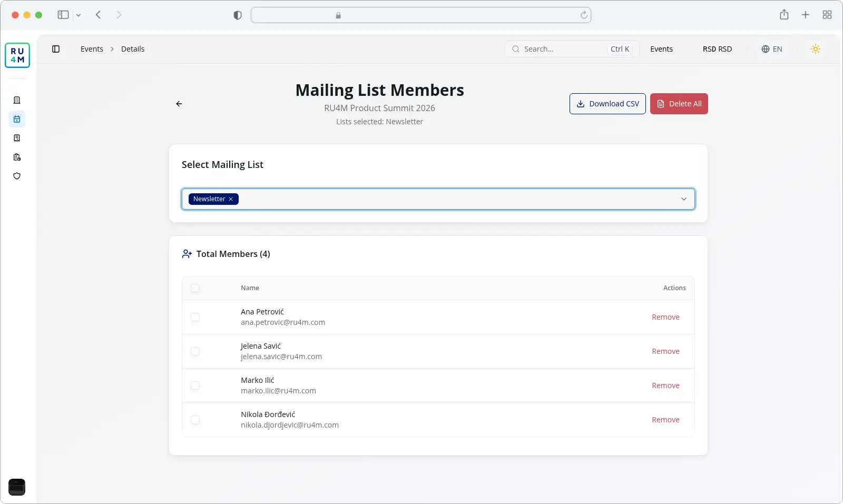Remove Jelena Savić from the list

pos(665,351)
